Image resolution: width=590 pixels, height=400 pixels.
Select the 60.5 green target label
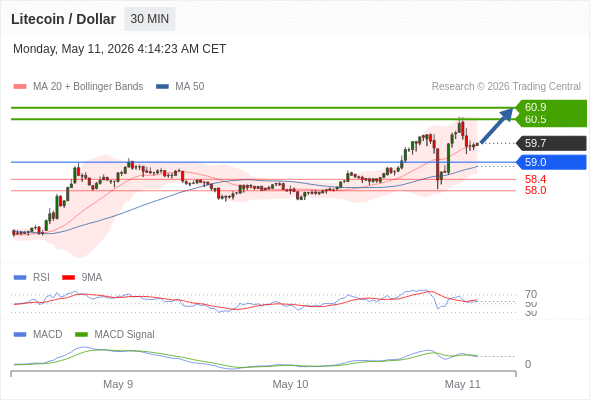coord(535,120)
